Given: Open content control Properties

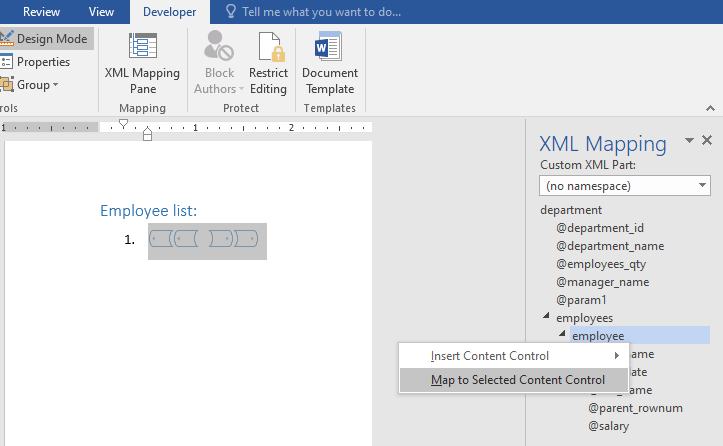Looking at the screenshot, I should (x=36, y=62).
